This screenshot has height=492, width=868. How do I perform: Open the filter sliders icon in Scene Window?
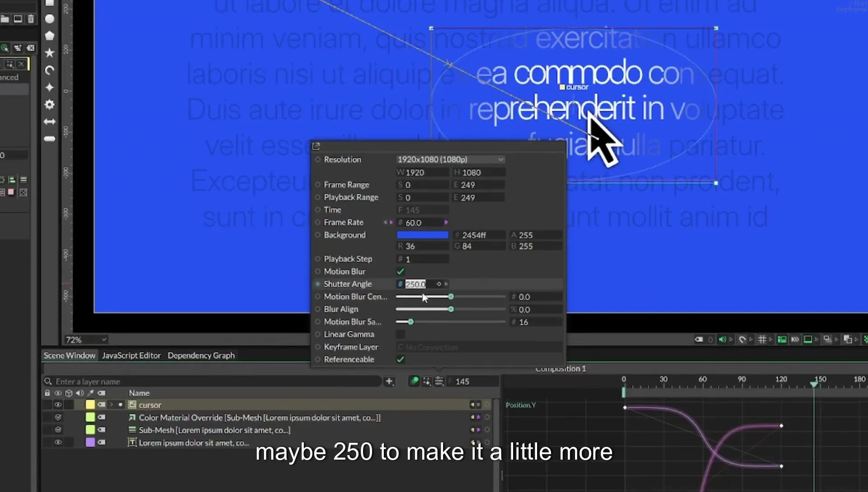tap(439, 381)
